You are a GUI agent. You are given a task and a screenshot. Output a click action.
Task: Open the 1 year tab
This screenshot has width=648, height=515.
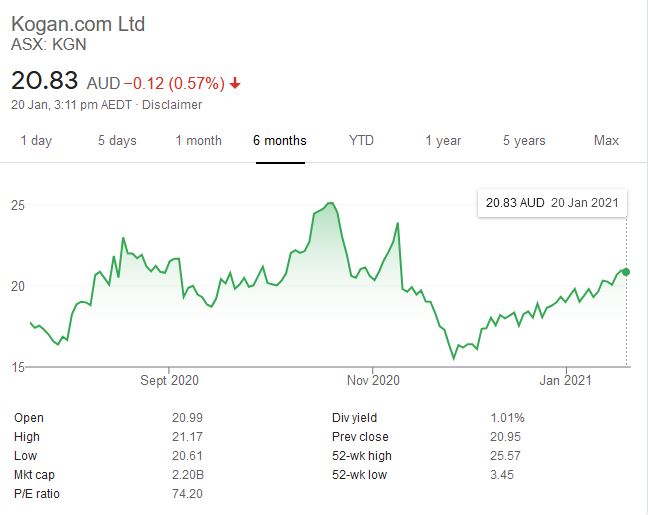click(x=443, y=140)
